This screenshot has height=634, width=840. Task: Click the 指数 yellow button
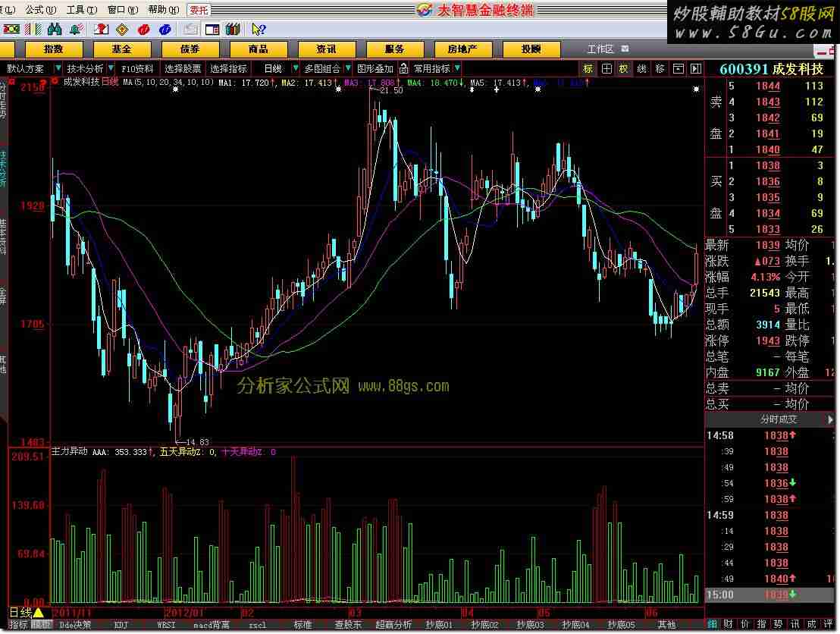click(54, 49)
